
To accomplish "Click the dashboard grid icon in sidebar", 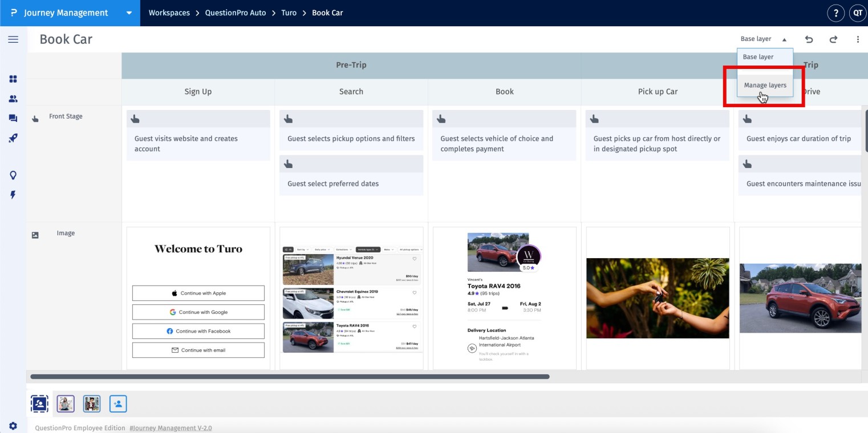I will coord(13,79).
